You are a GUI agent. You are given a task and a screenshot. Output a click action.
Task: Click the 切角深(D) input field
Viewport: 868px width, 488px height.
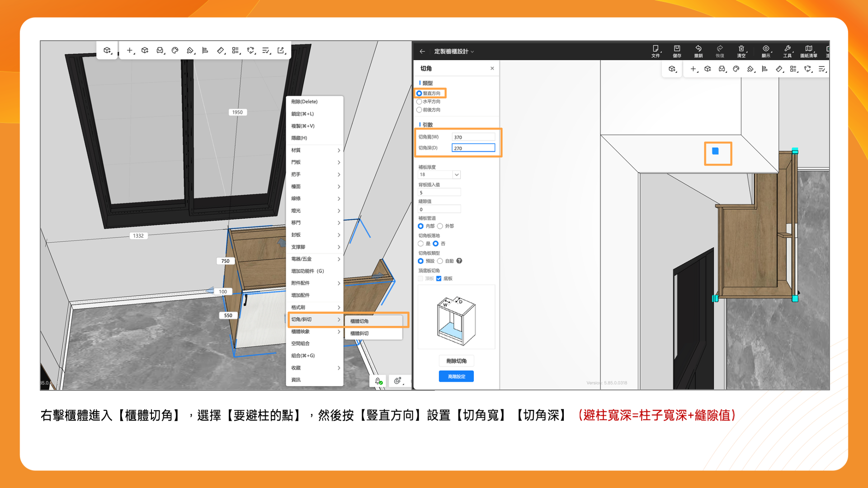pyautogui.click(x=473, y=148)
